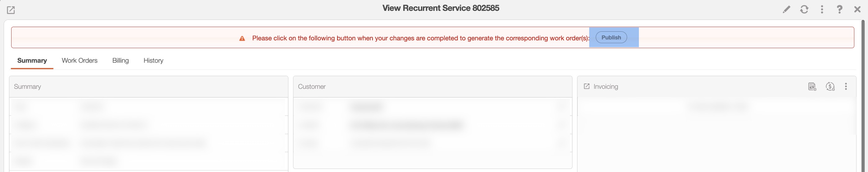This screenshot has height=172, width=868.
Task: Select the Summary tab
Action: pos(32,61)
